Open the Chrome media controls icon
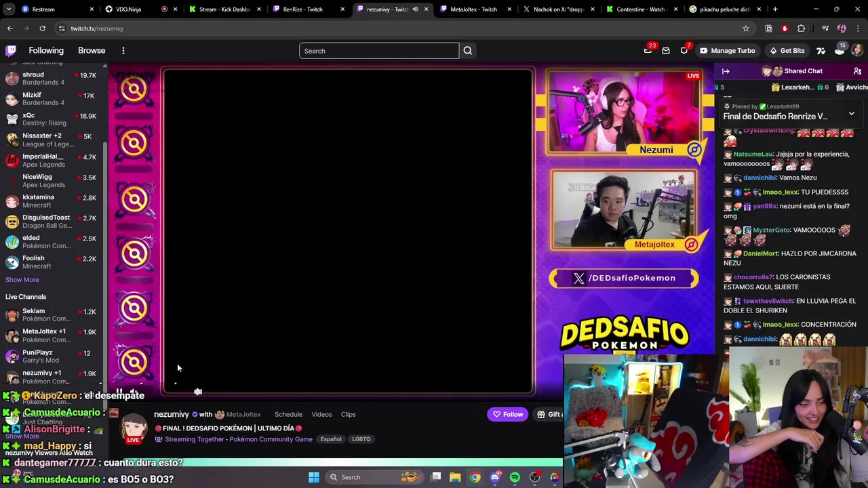 [825, 28]
